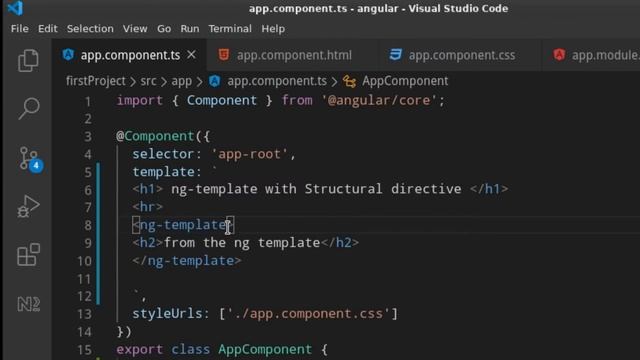Open the Run and Debug view
Image resolution: width=640 pixels, height=360 pixels.
pos(28,206)
